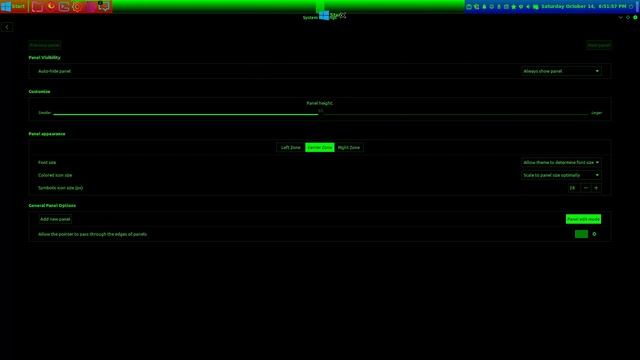
Task: Click the Add new panel button
Action: [x=55, y=219]
